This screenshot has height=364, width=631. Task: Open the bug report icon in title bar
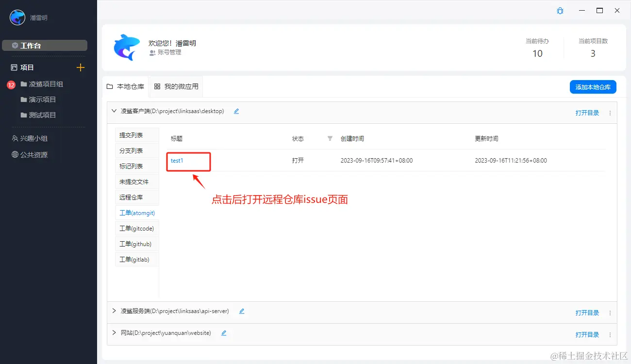(x=560, y=11)
